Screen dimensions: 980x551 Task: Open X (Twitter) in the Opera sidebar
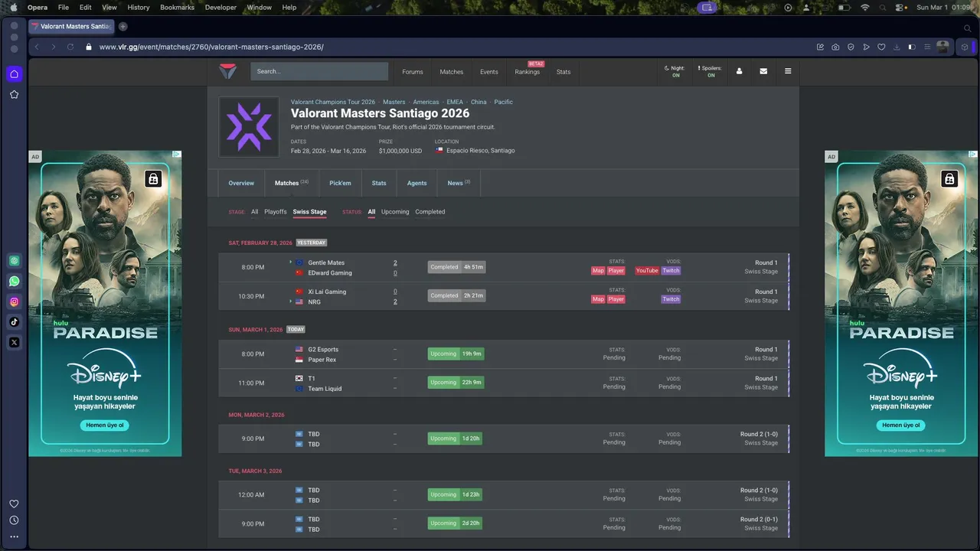pos(14,343)
